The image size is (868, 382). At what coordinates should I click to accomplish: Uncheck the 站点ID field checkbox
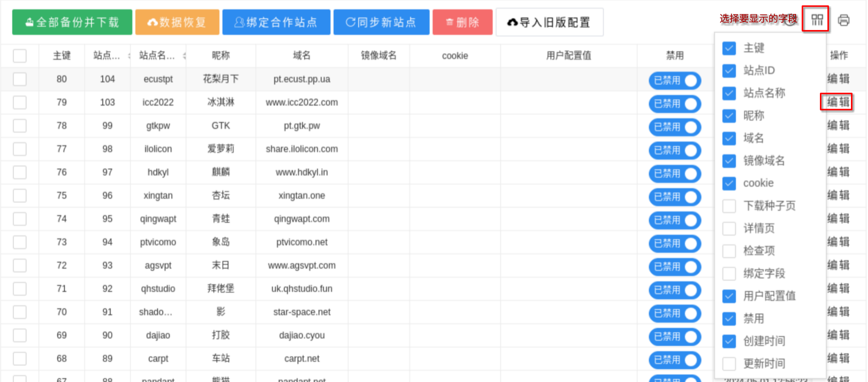pyautogui.click(x=729, y=71)
